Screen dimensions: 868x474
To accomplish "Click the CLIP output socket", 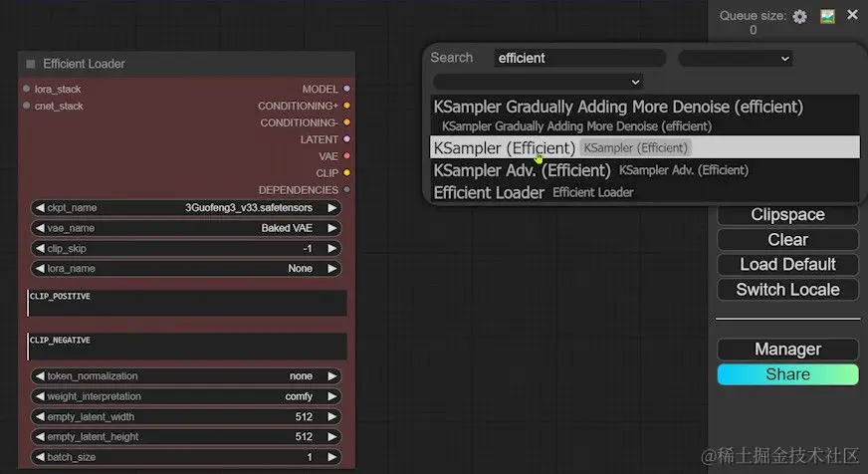I will (346, 172).
